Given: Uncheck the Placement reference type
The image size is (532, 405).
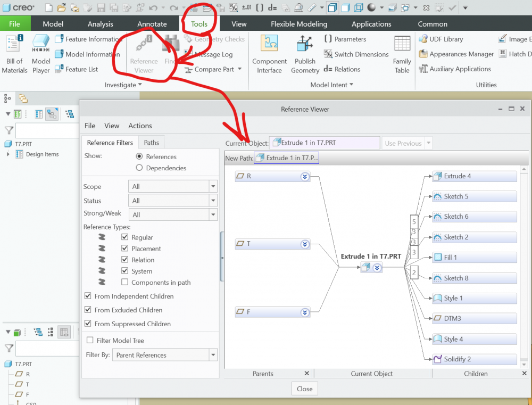Looking at the screenshot, I should tap(124, 248).
